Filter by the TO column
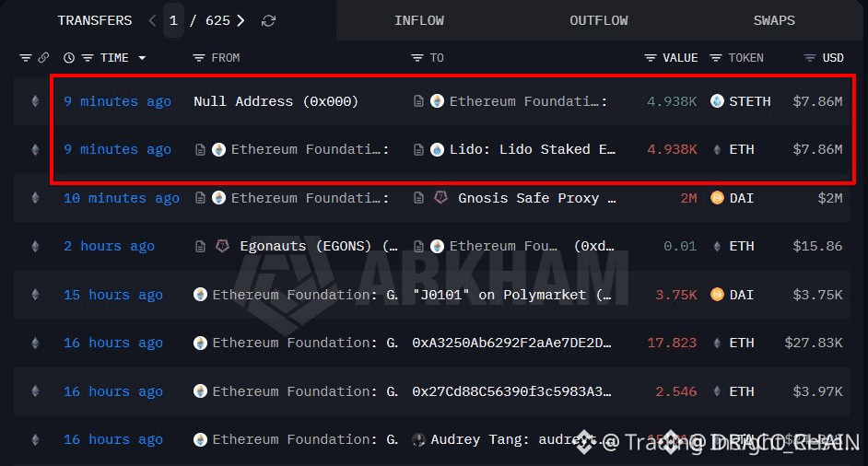The width and height of the screenshot is (868, 466). [x=417, y=57]
